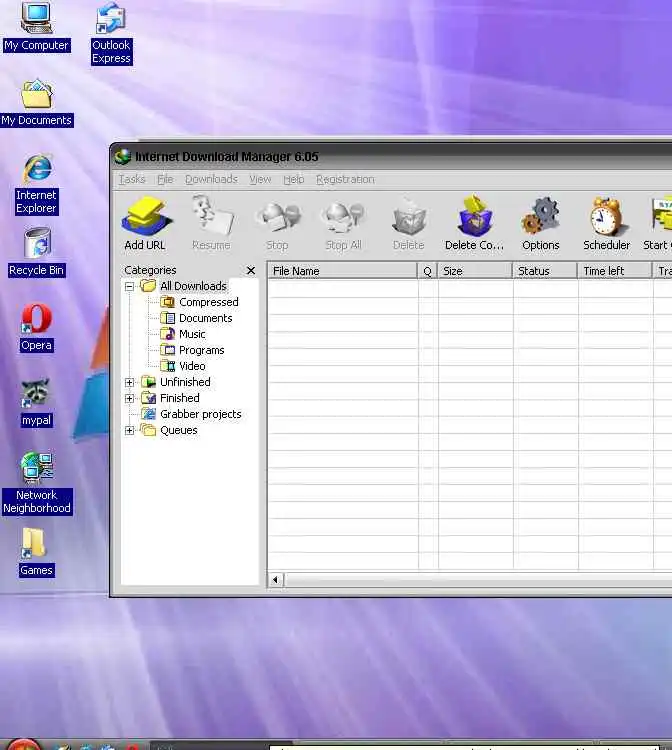Select the My Documents desktop icon

tap(36, 103)
